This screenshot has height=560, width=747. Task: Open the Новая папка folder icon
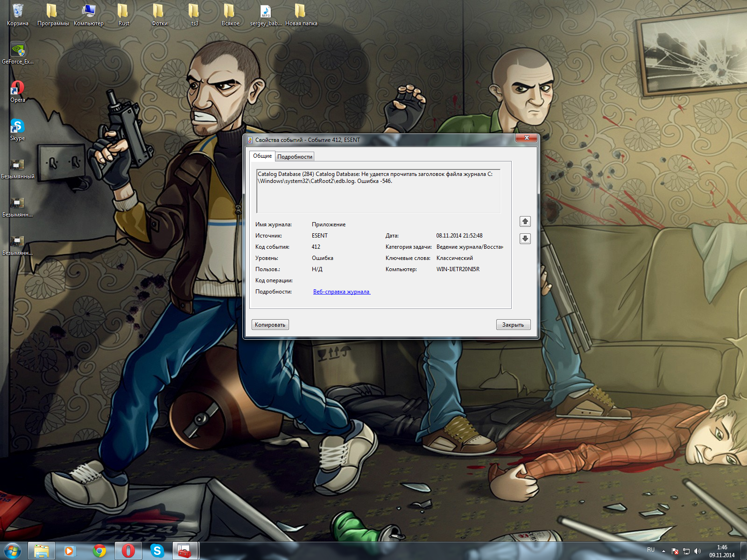point(301,14)
